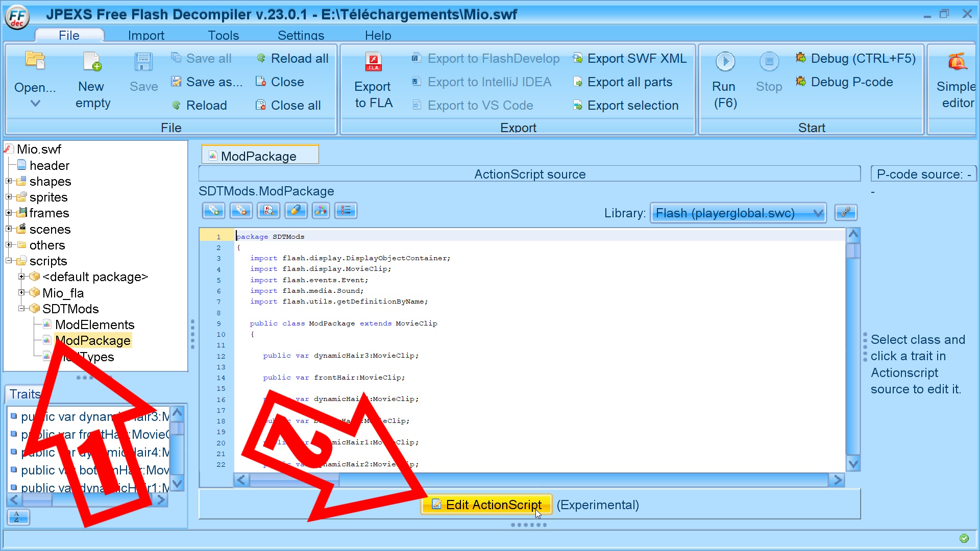The height and width of the screenshot is (551, 980).
Task: Click the graph view icon
Action: [x=321, y=211]
